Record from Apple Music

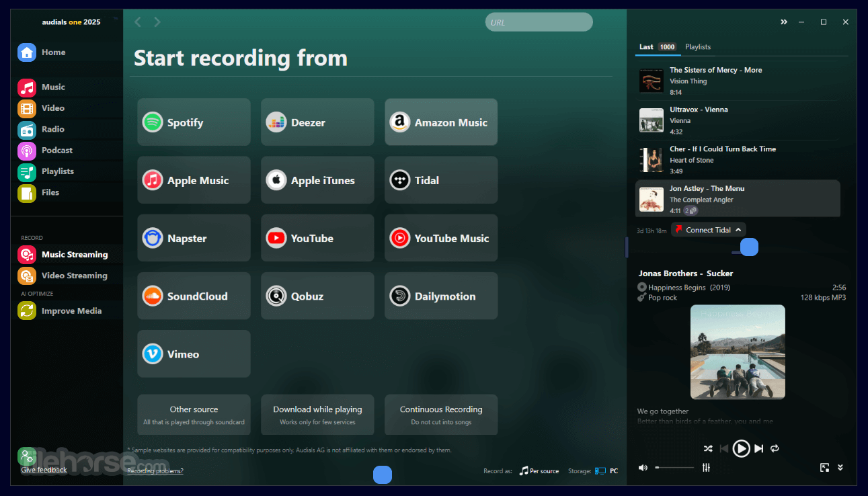tap(194, 180)
